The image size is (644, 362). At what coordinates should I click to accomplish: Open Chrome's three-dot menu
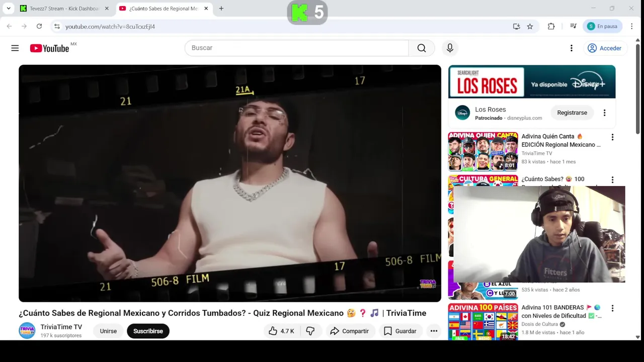click(632, 26)
